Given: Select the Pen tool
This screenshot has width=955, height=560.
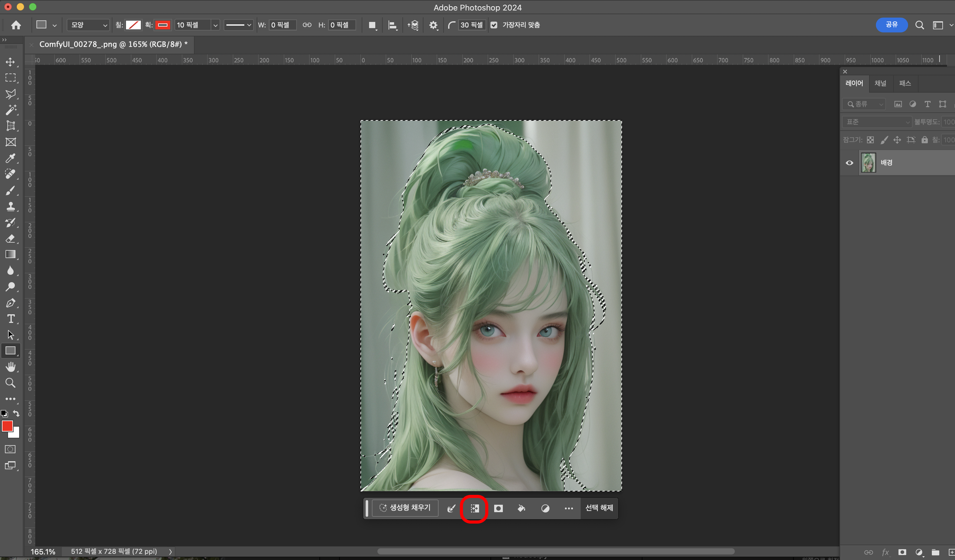Looking at the screenshot, I should [11, 303].
